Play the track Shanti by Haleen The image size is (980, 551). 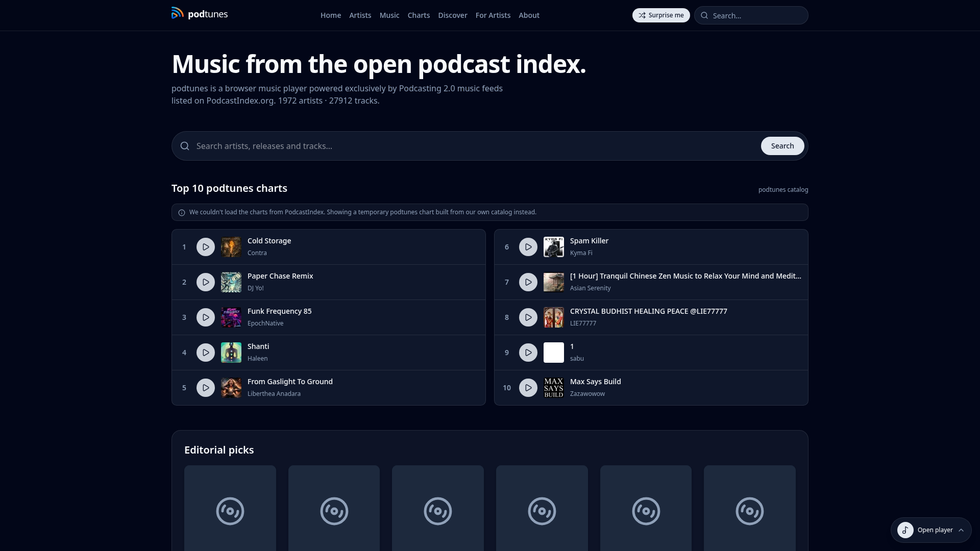tap(206, 353)
